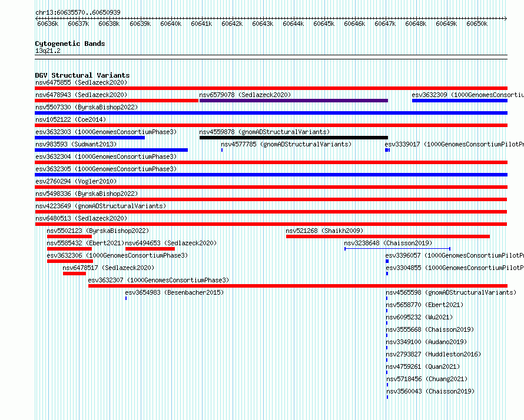Click nsv521268 (Shaikh2009) label
This screenshot has height=420, width=524.
coord(324,231)
